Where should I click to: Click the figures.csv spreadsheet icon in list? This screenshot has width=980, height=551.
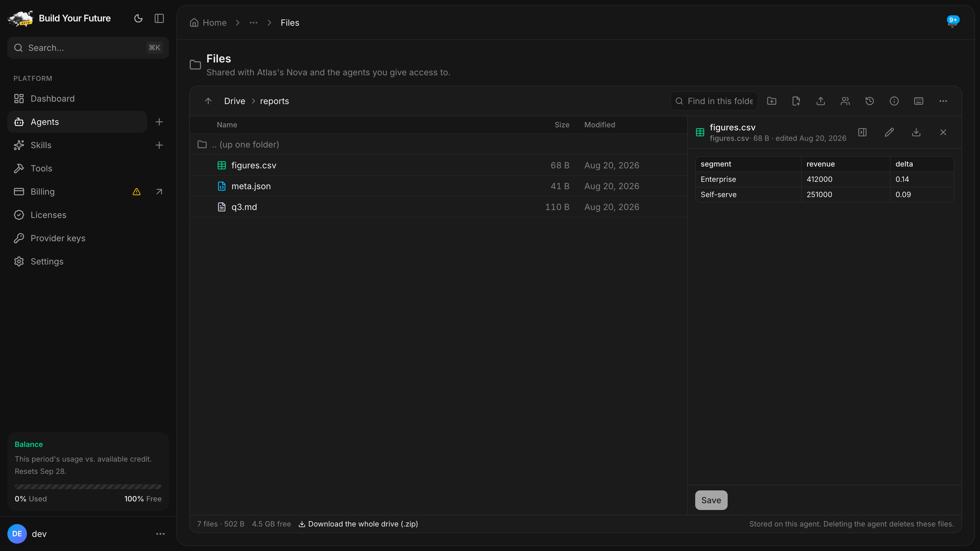pos(221,165)
